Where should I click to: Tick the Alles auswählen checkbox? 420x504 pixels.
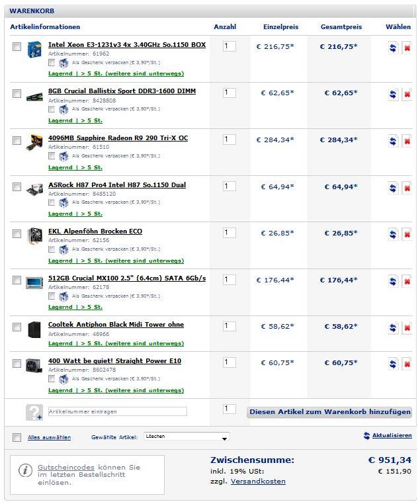click(17, 437)
